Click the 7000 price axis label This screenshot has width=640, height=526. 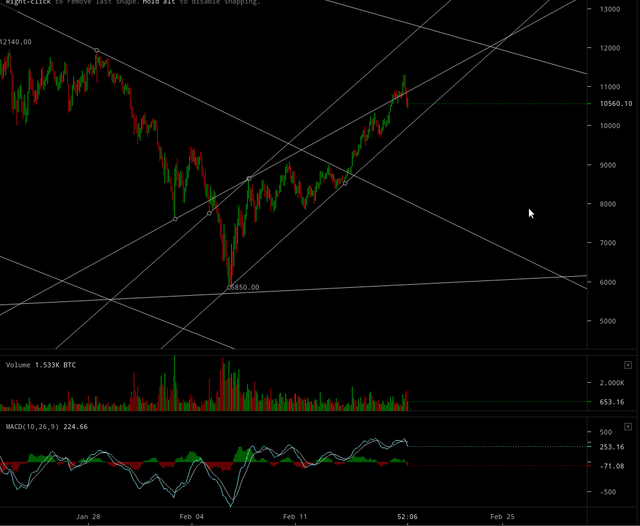click(x=608, y=242)
